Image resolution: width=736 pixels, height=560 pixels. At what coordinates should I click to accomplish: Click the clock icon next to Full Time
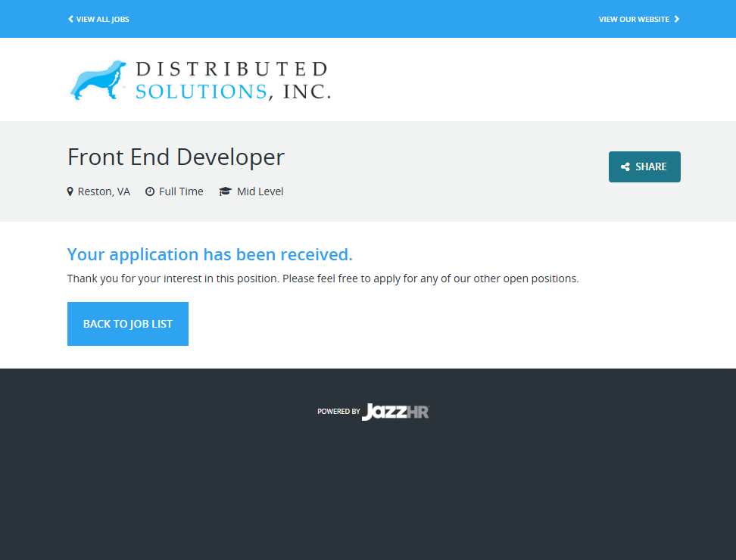pyautogui.click(x=150, y=192)
